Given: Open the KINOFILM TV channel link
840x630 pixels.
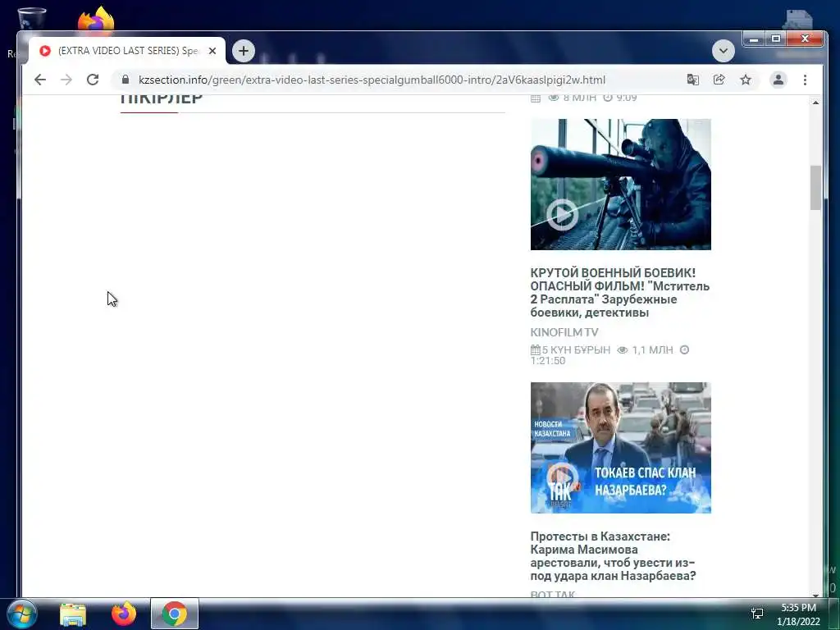Looking at the screenshot, I should (x=564, y=332).
